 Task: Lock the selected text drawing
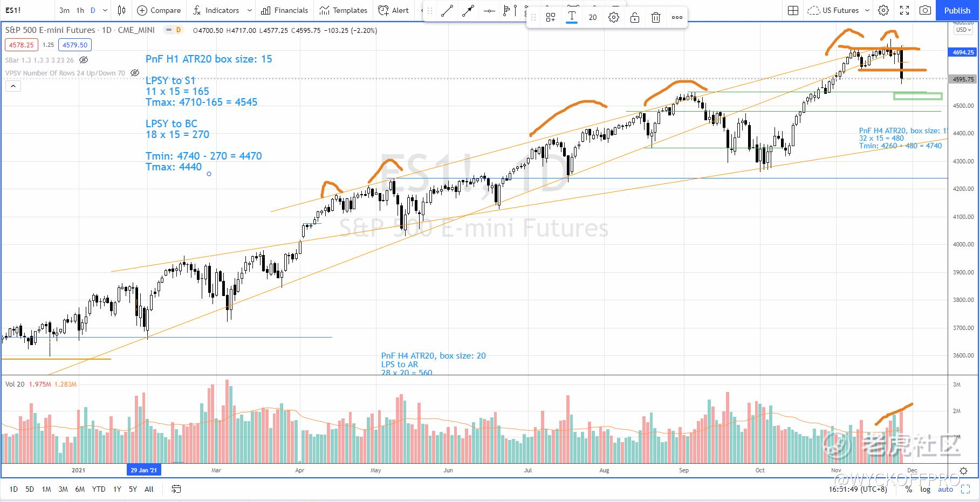pyautogui.click(x=635, y=18)
